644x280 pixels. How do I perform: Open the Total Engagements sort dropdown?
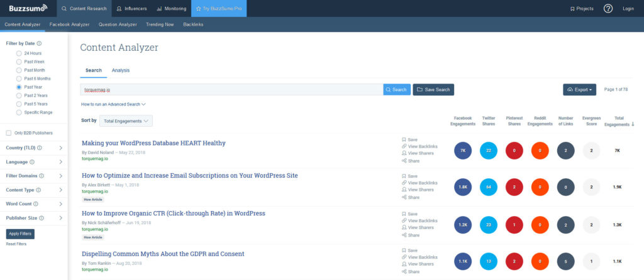click(126, 121)
